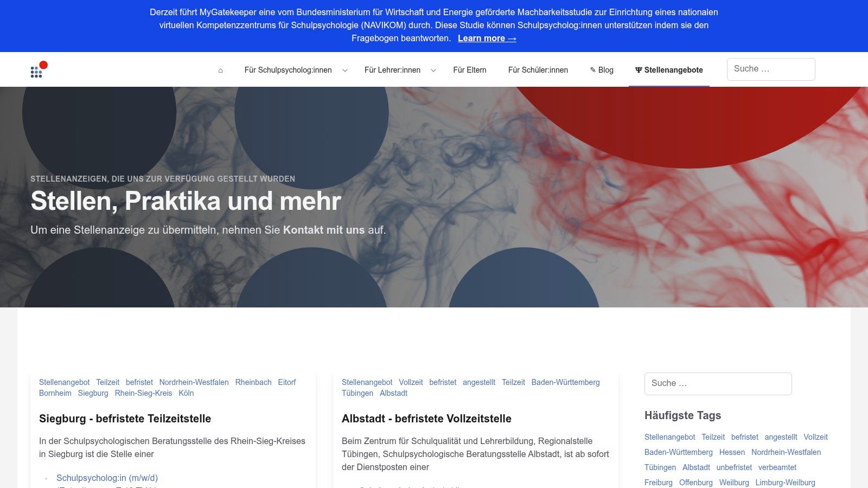Select the Bornheim tag
868x488 pixels.
(x=55, y=393)
